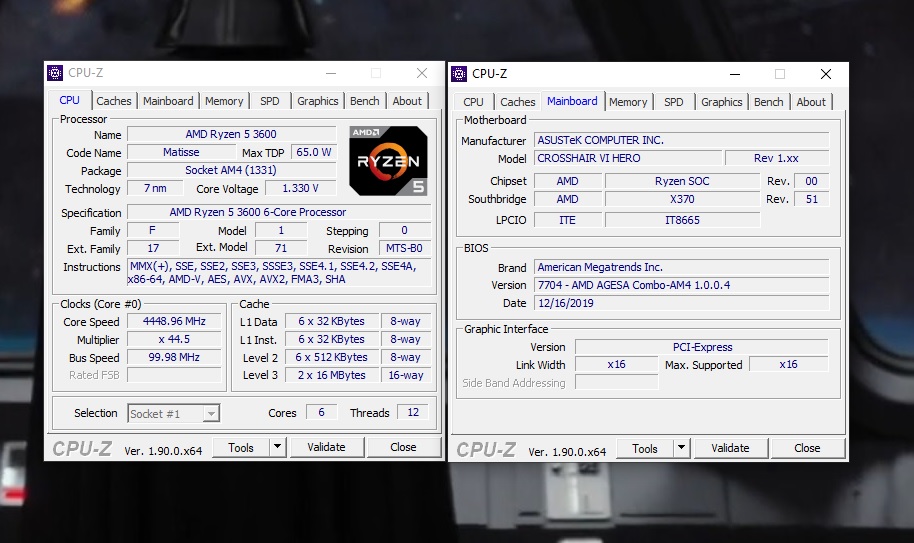Open the Mainboard tab in left window
Image resolution: width=914 pixels, height=543 pixels.
pyautogui.click(x=168, y=101)
